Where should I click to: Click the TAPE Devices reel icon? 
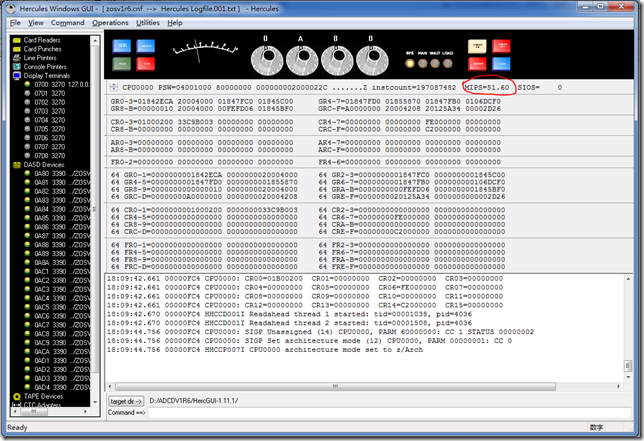click(x=17, y=396)
